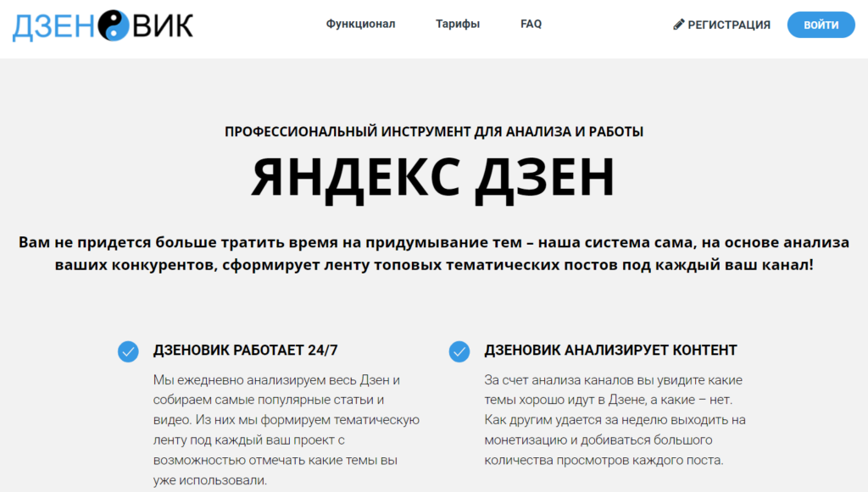Click the ДЗЕНОВИК АНАЛИЗИРУЕТ КОНТЕНТ heading

point(610,350)
